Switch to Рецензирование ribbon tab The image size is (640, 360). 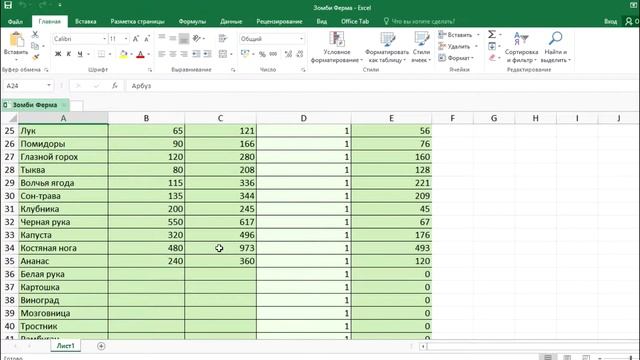(x=279, y=21)
